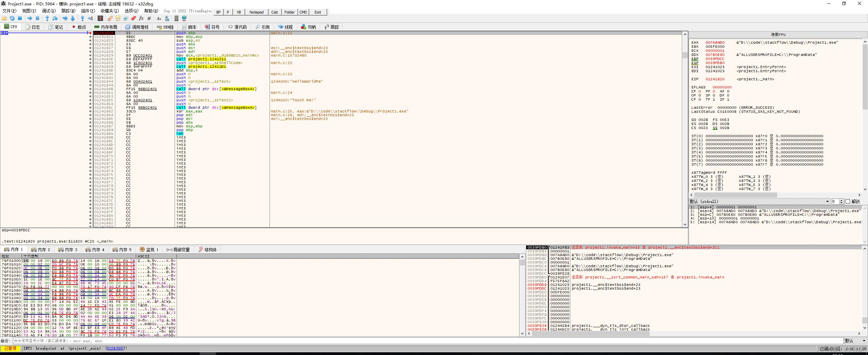The width and height of the screenshot is (868, 355).
Task: Open the comments toolbar icon
Action: (118, 18)
